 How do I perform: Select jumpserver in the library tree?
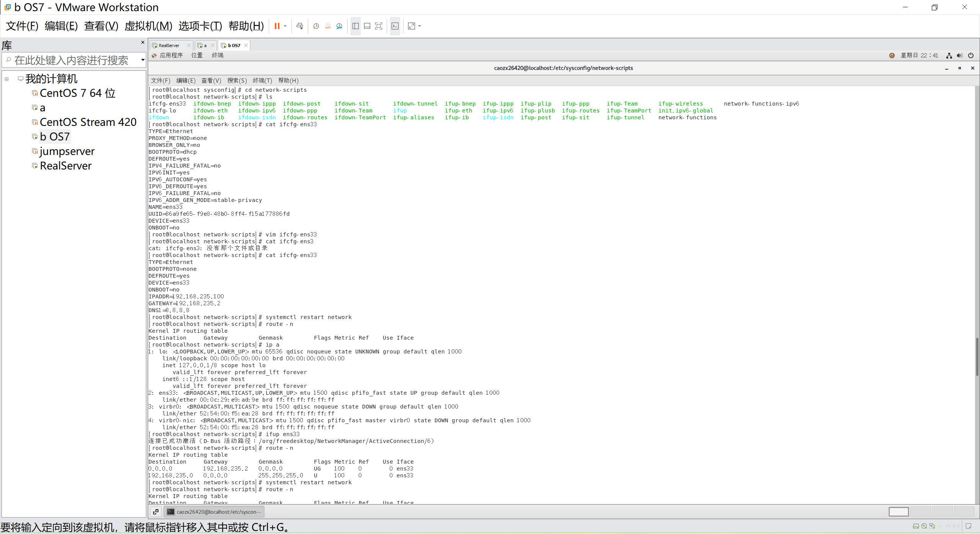click(67, 151)
